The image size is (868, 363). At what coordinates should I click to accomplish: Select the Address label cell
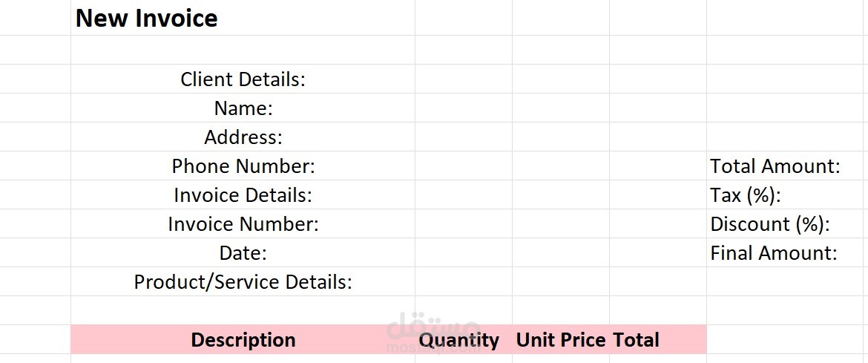[243, 137]
